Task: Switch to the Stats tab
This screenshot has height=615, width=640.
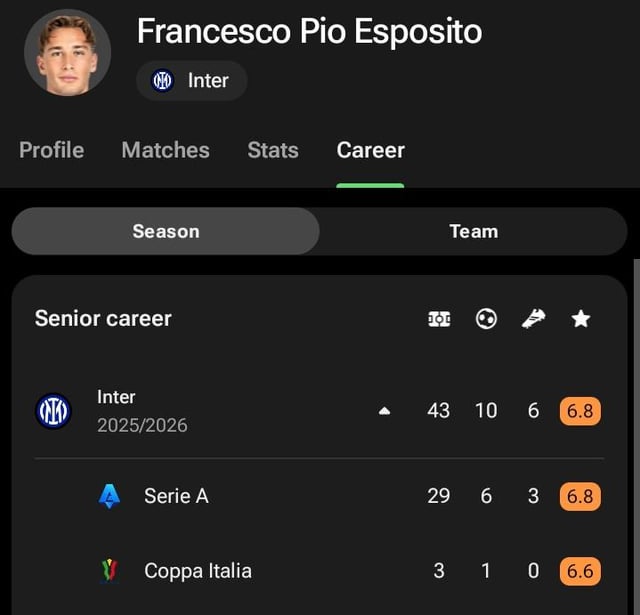Action: [273, 150]
